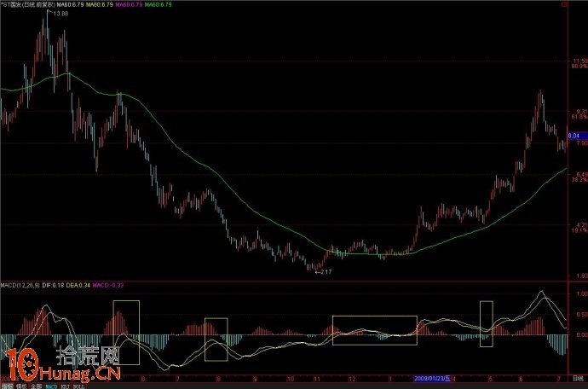Screen dimensions: 588x389
Task: Switch to the KDJ indicator tab
Action: coord(66,386)
